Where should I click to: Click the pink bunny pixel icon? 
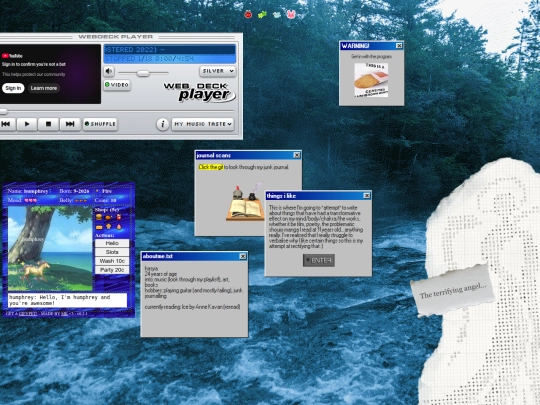click(291, 14)
